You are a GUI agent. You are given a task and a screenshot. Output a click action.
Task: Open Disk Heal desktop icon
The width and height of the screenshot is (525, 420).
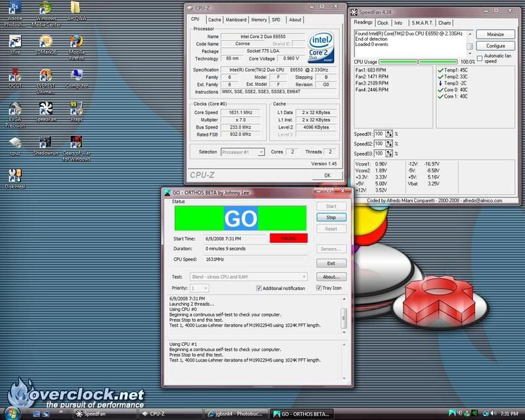pyautogui.click(x=15, y=178)
